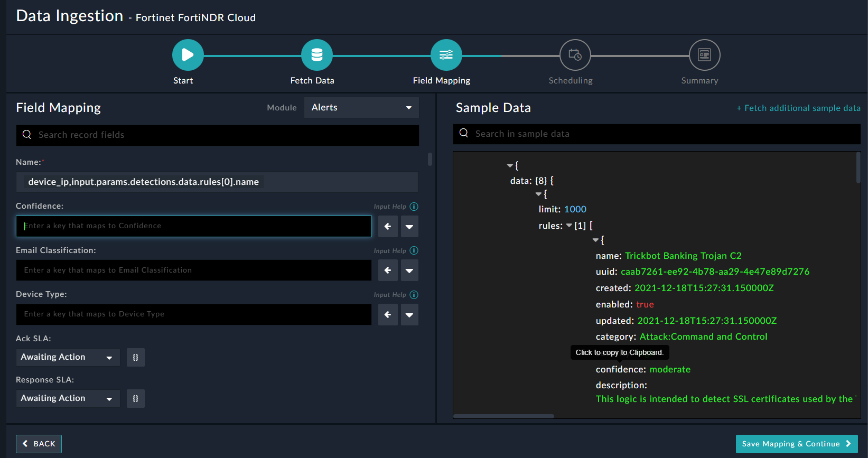Select the Field Mapping step icon
The height and width of the screenshot is (458, 868).
click(x=446, y=55)
